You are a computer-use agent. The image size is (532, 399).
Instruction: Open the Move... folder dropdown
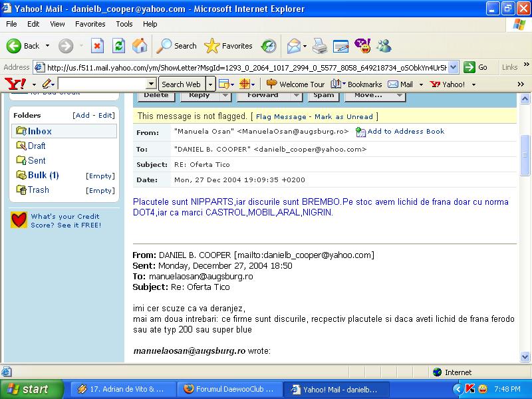[400, 95]
